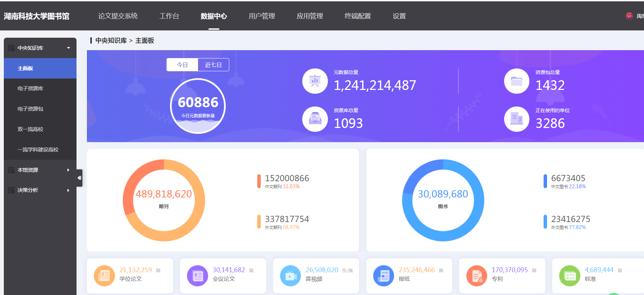Image resolution: width=644 pixels, height=295 pixels.
Task: Click the 外文图书 count 23416275
Action: pyautogui.click(x=571, y=219)
